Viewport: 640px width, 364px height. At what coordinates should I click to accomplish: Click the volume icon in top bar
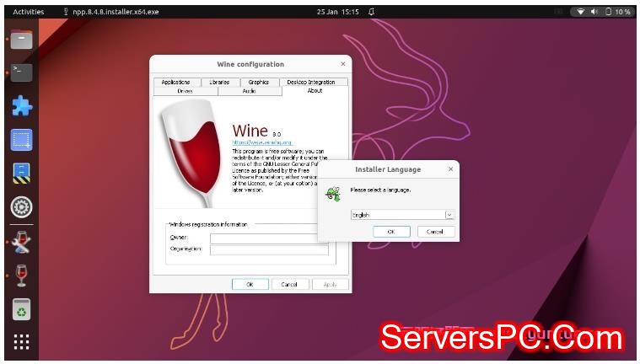click(x=594, y=12)
